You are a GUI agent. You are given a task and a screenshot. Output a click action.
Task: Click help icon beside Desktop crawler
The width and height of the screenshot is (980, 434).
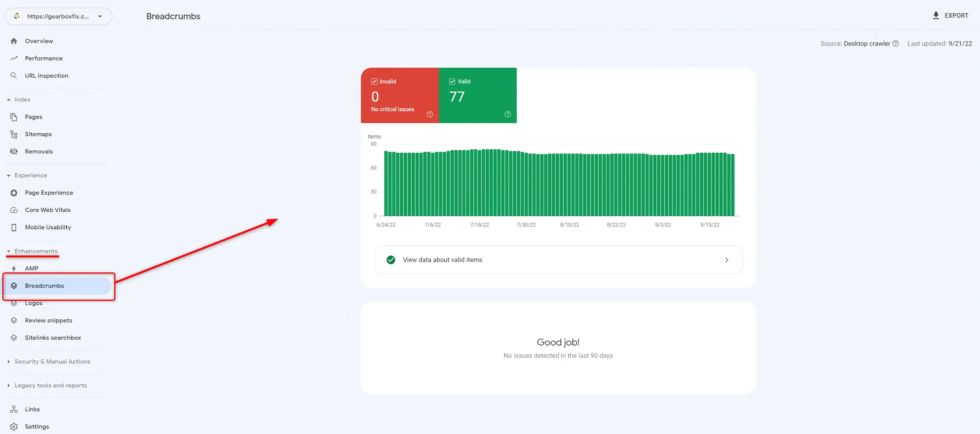tap(896, 43)
